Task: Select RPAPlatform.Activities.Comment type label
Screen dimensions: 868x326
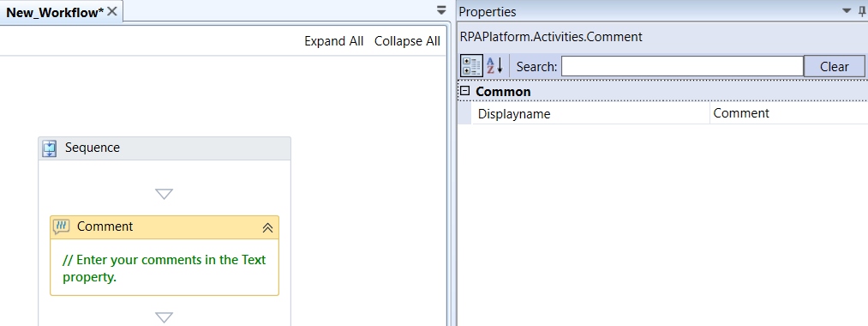Action: coord(551,37)
